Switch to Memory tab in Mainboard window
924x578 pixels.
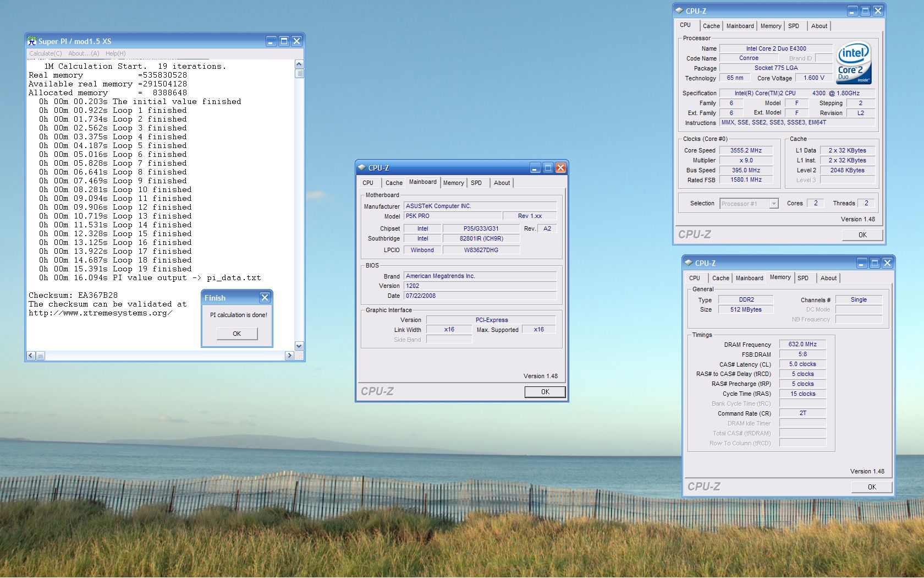click(x=454, y=183)
